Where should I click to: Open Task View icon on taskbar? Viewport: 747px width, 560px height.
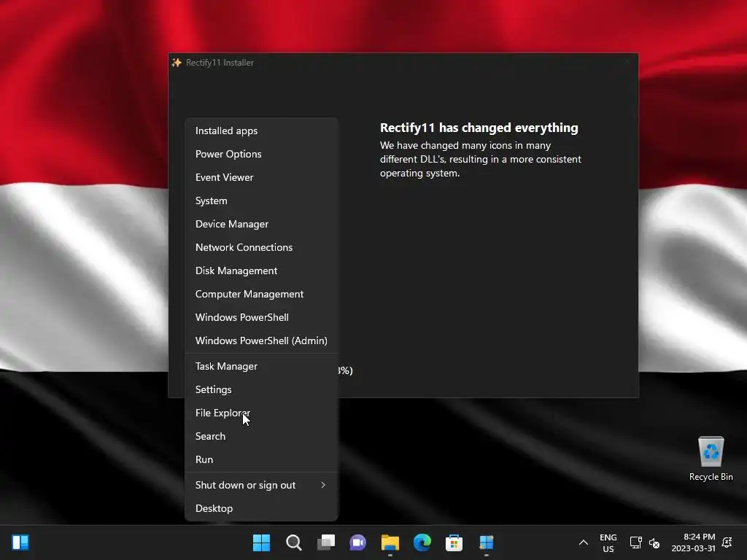326,542
